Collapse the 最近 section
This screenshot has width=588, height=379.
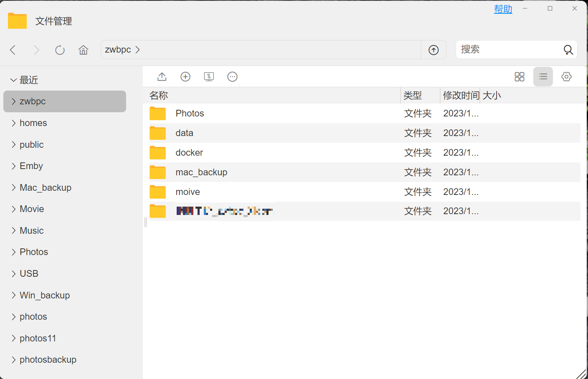[x=14, y=80]
